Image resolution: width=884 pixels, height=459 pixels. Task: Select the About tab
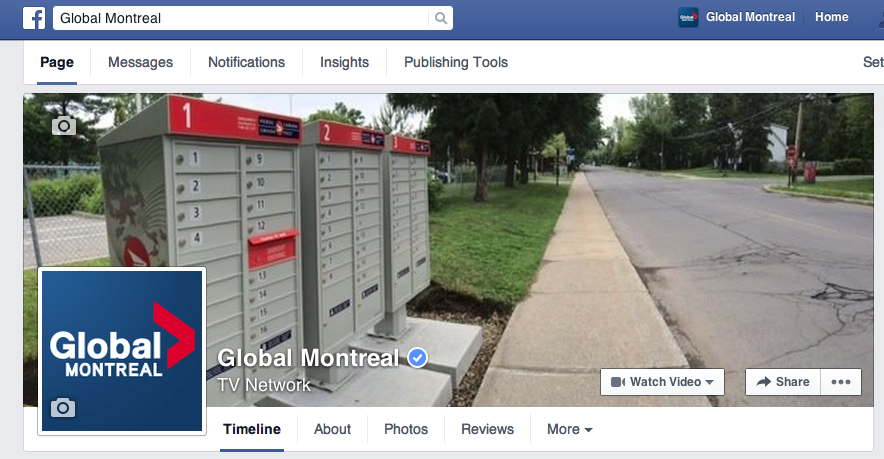click(x=333, y=429)
